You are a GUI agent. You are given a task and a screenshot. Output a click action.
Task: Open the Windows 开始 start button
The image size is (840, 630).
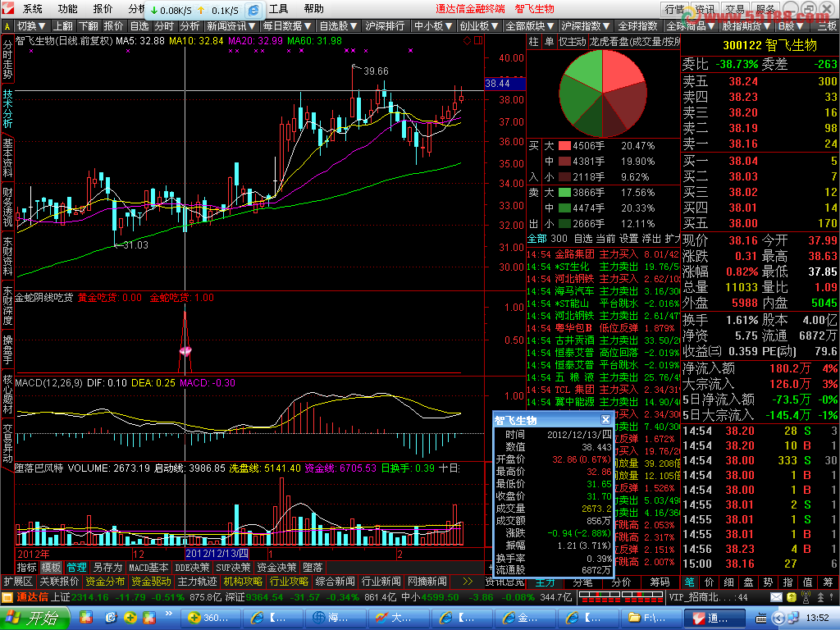34,619
